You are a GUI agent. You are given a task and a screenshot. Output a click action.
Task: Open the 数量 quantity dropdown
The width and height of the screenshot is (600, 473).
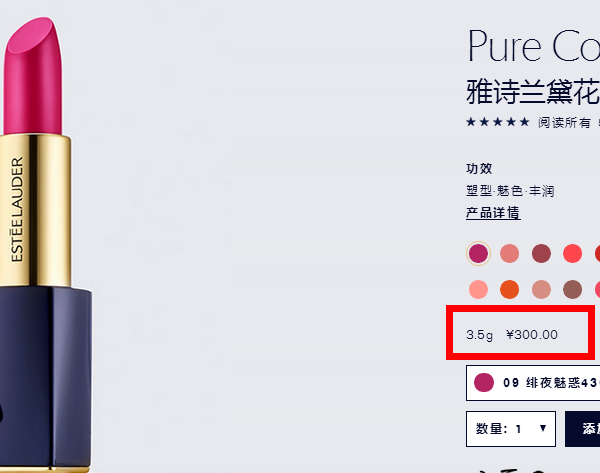pos(511,429)
